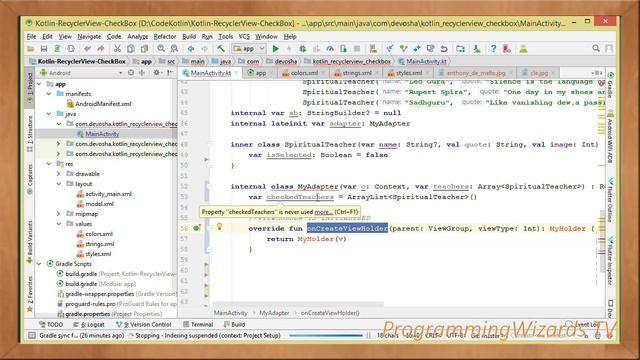Click the Search Everywhere magnifier icon
This screenshot has width=640, height=360.
[x=596, y=49]
